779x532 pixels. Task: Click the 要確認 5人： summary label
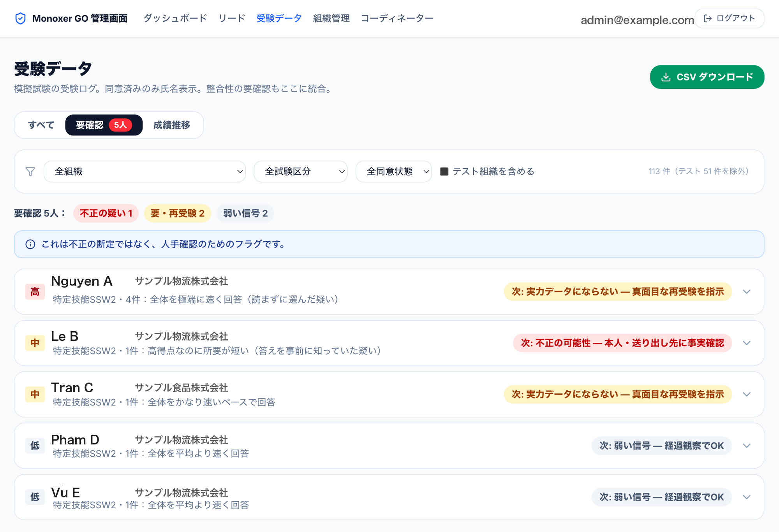coord(40,213)
